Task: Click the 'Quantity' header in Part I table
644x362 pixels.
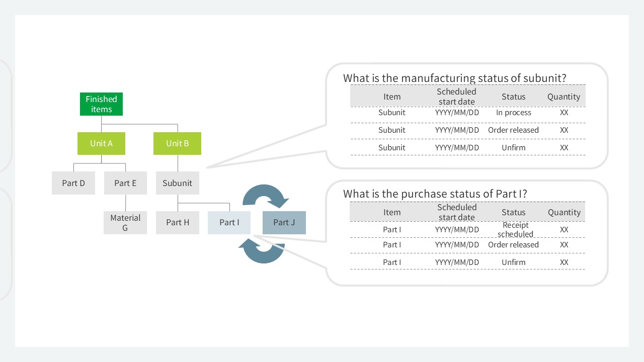Action: tap(564, 212)
